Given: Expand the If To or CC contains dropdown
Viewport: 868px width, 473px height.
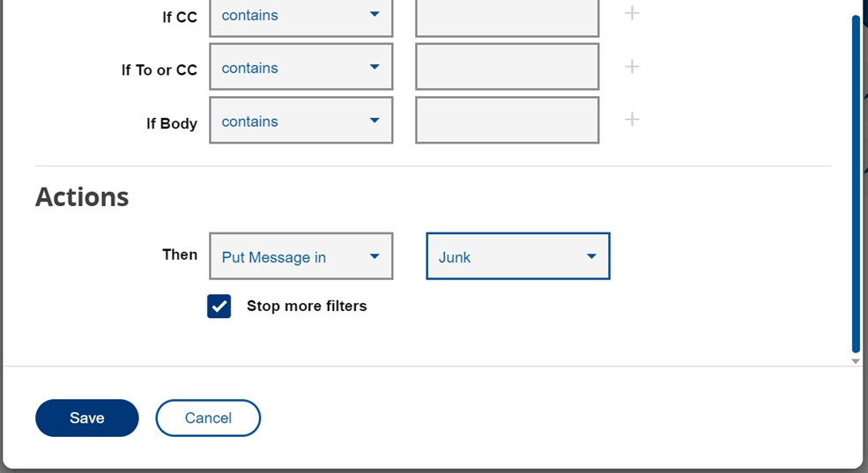Looking at the screenshot, I should point(300,68).
